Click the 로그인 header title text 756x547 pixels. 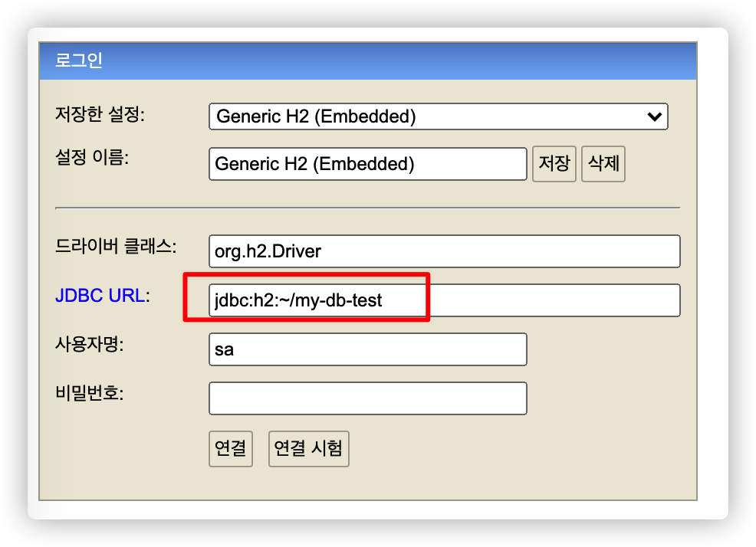coord(78,61)
